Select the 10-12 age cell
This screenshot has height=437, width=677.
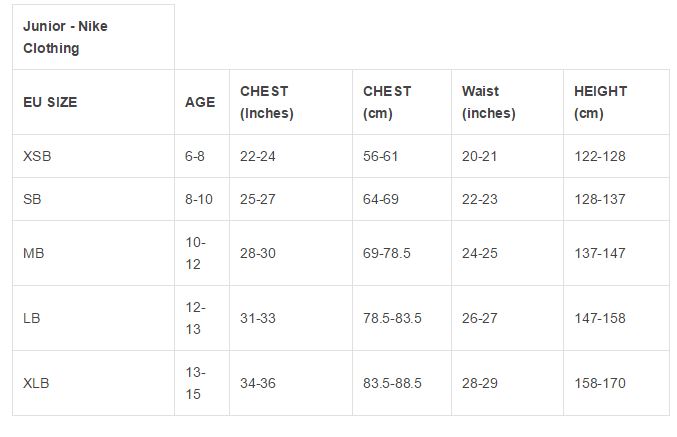click(202, 253)
